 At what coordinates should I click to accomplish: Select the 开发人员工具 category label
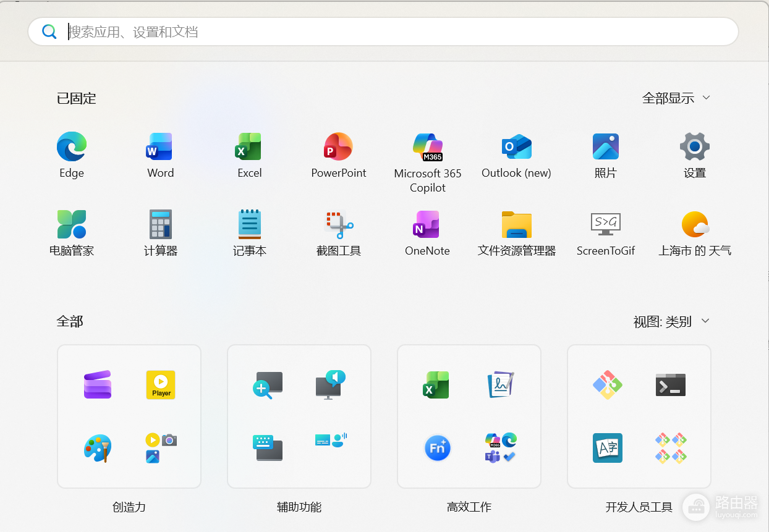(639, 507)
